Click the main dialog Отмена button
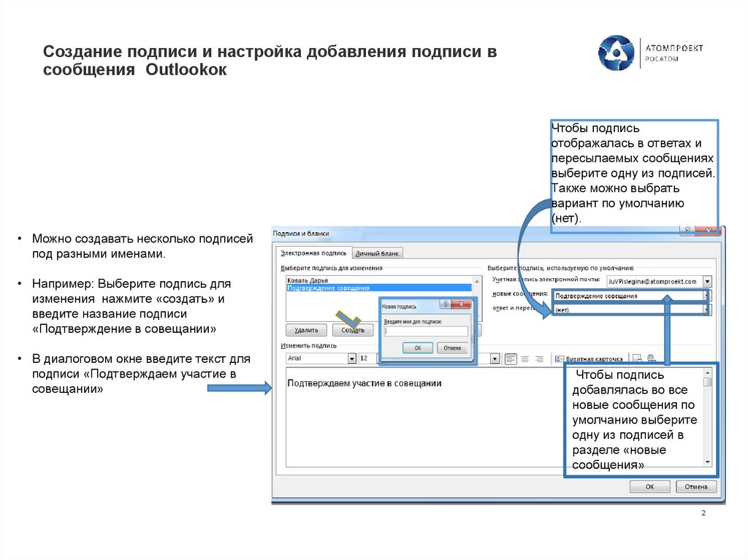 (x=696, y=486)
